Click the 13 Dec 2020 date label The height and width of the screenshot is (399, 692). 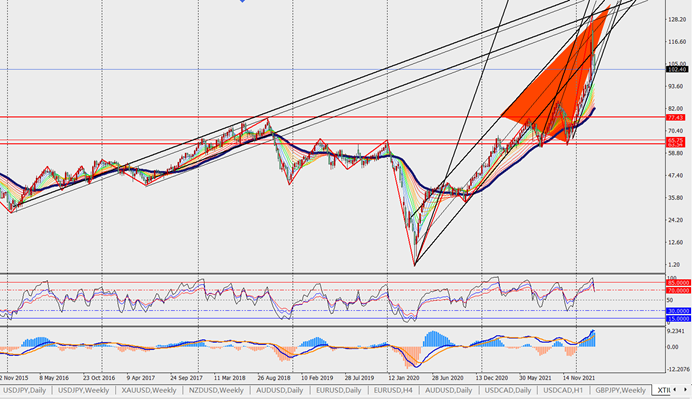492,378
